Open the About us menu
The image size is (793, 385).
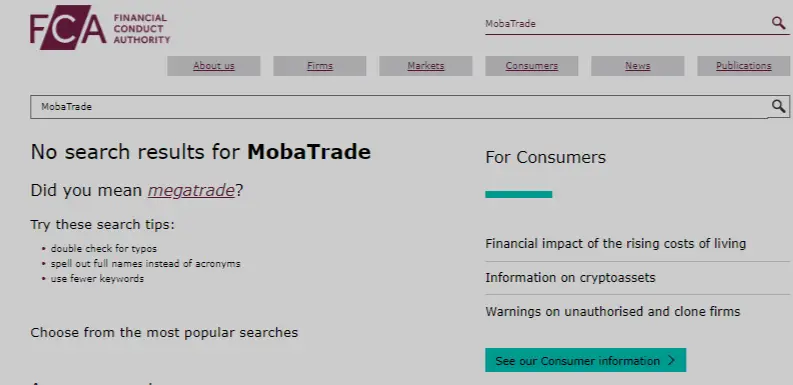214,66
